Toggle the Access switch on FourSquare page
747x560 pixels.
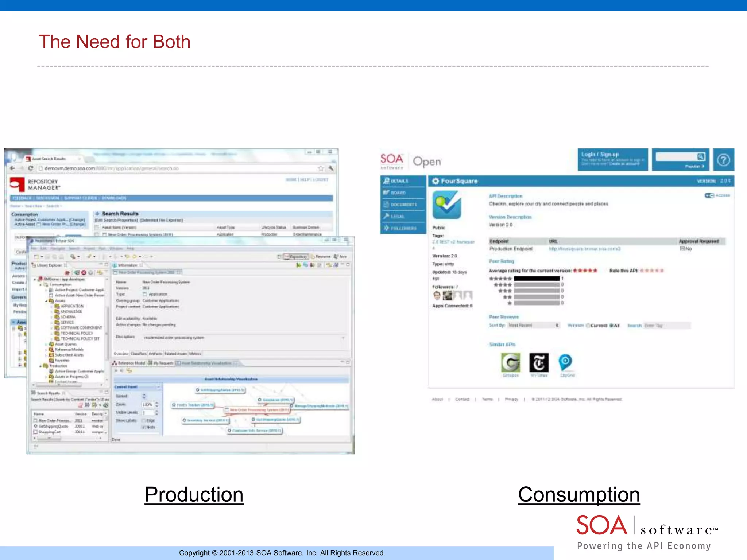coord(709,195)
